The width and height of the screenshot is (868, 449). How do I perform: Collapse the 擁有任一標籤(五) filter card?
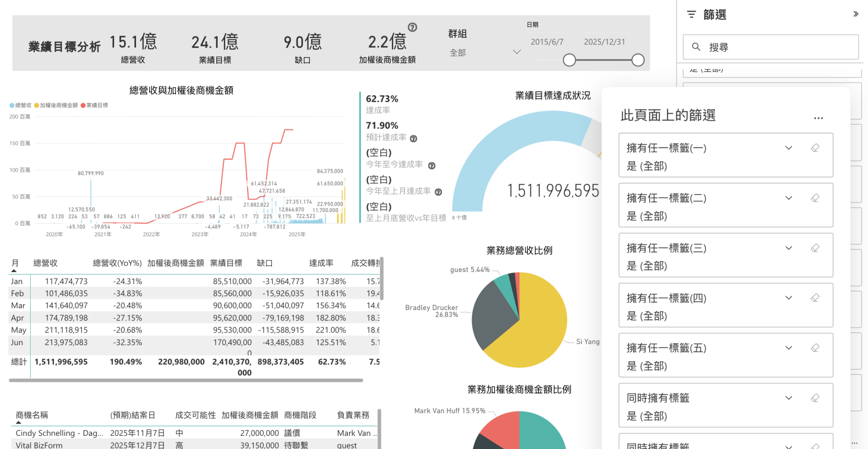789,348
